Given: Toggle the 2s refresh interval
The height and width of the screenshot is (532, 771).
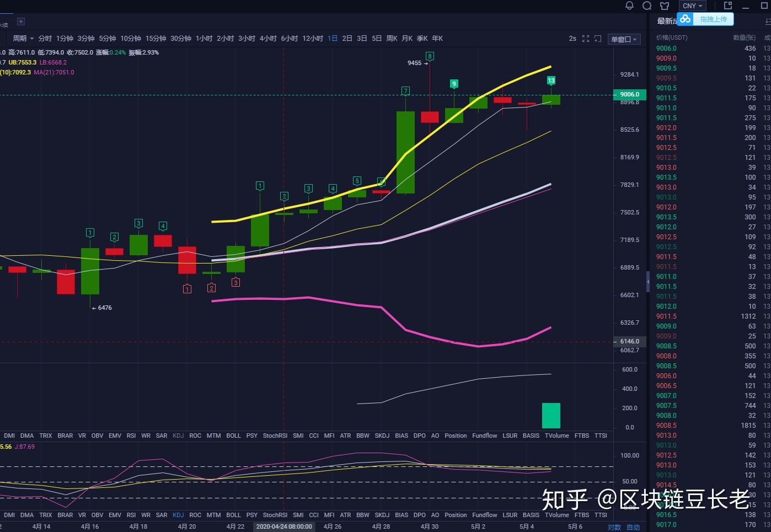Looking at the screenshot, I should point(572,39).
